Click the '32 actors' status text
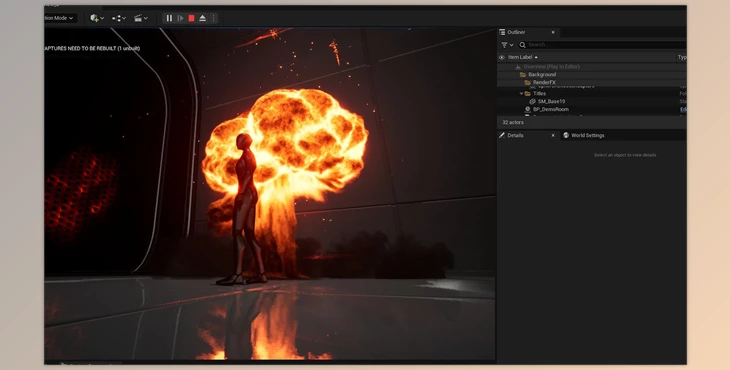This screenshot has height=370, width=730. [513, 122]
